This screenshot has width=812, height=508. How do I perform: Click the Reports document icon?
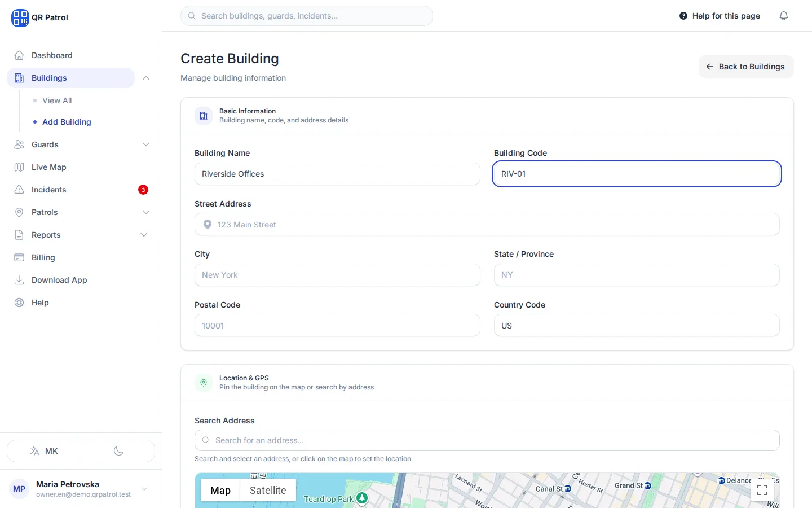coord(19,235)
